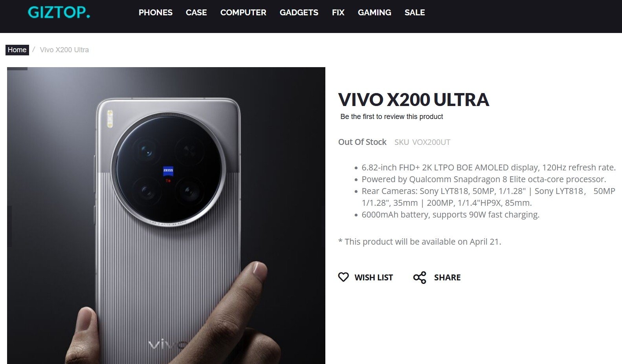The height and width of the screenshot is (364, 622).
Task: Open the SALE menu
Action: tap(415, 13)
